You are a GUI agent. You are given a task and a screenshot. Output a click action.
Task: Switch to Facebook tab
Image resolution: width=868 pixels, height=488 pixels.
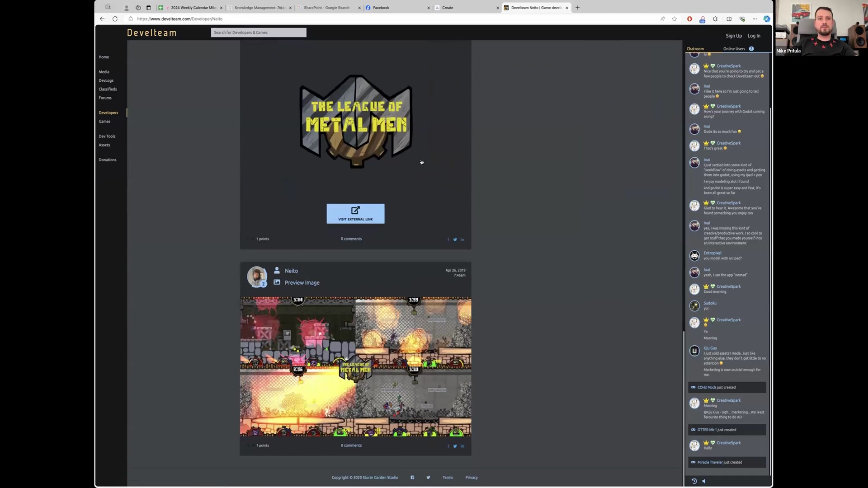point(398,8)
